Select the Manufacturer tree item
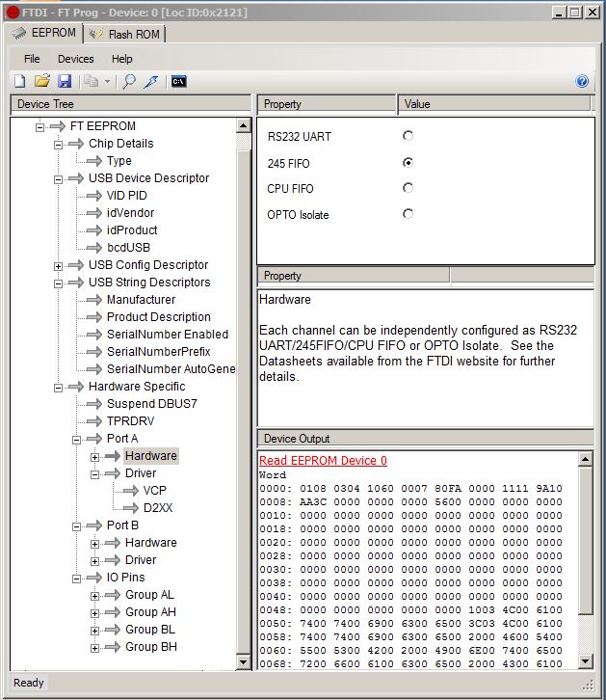The image size is (606, 700). (x=141, y=300)
